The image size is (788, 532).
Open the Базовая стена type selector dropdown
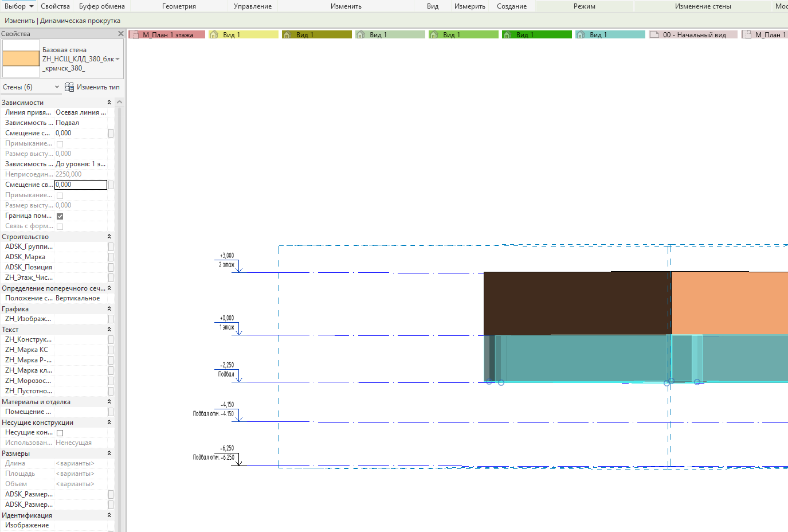click(117, 59)
